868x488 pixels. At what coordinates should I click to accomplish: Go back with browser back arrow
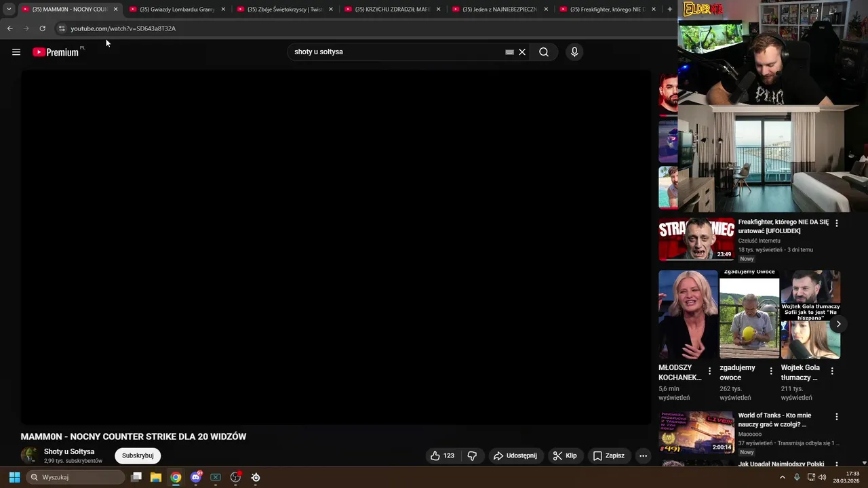[x=9, y=28]
